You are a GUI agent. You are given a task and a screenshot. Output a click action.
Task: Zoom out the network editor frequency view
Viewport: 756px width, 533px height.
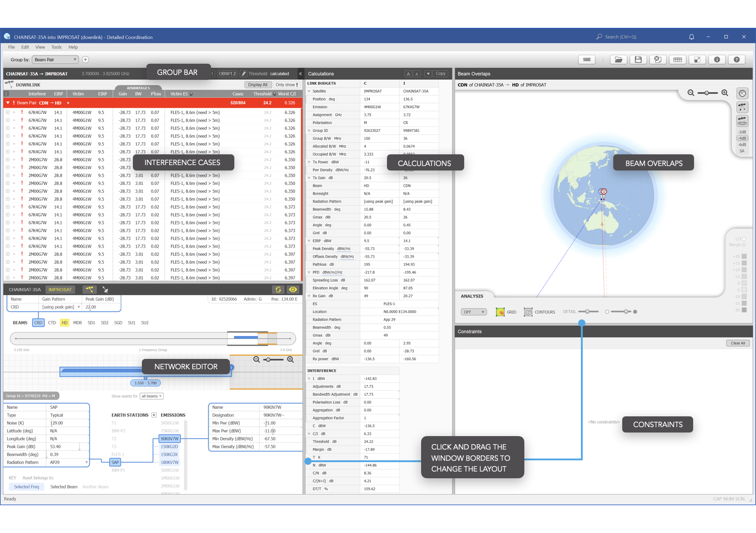(257, 359)
